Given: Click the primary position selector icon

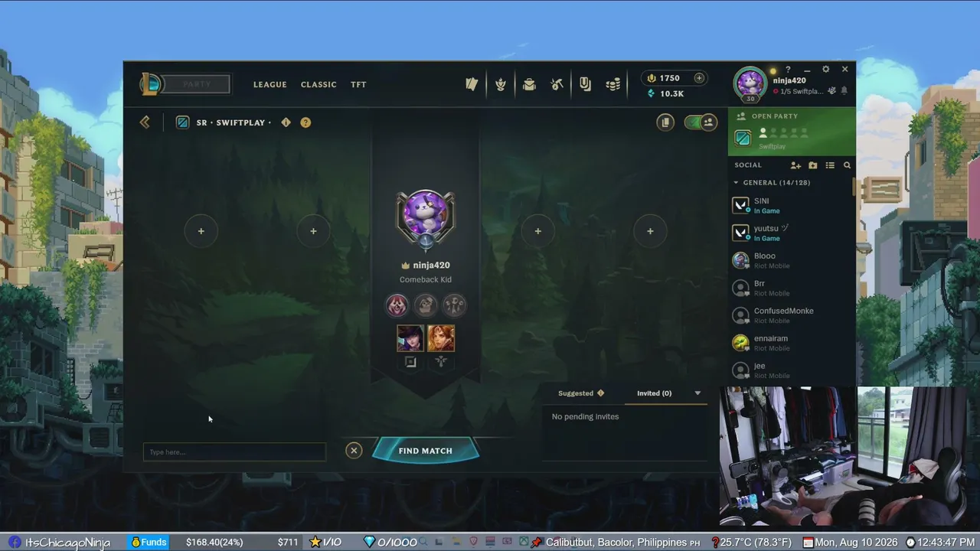Looking at the screenshot, I should click(410, 362).
